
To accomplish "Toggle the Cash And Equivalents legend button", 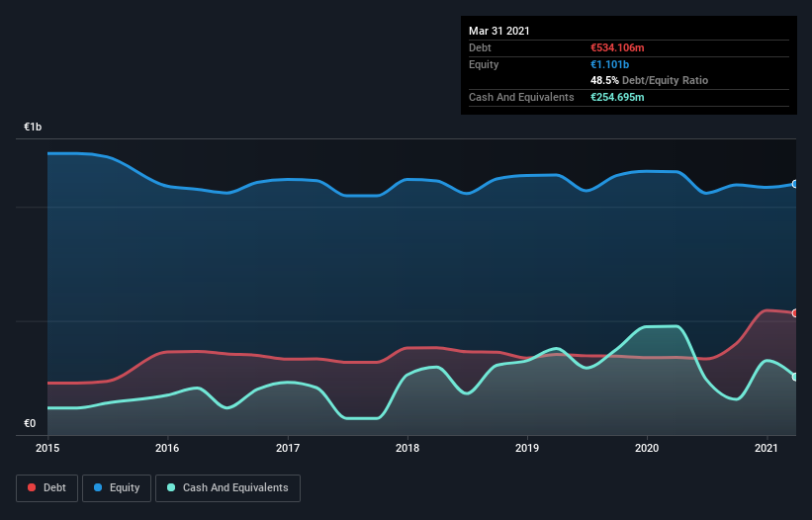I will 227,488.
